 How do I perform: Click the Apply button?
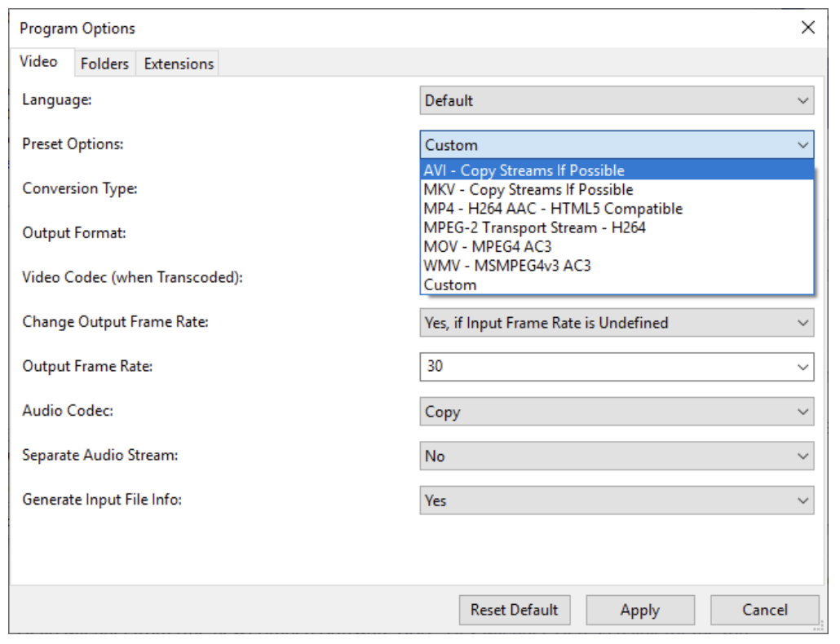pos(640,610)
